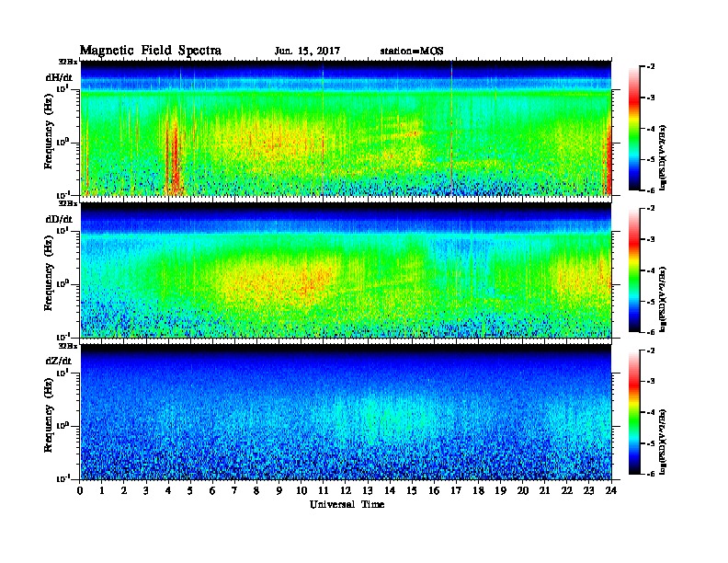
Task: Click the "Magnetic Field Spectra" title
Action: click(151, 51)
